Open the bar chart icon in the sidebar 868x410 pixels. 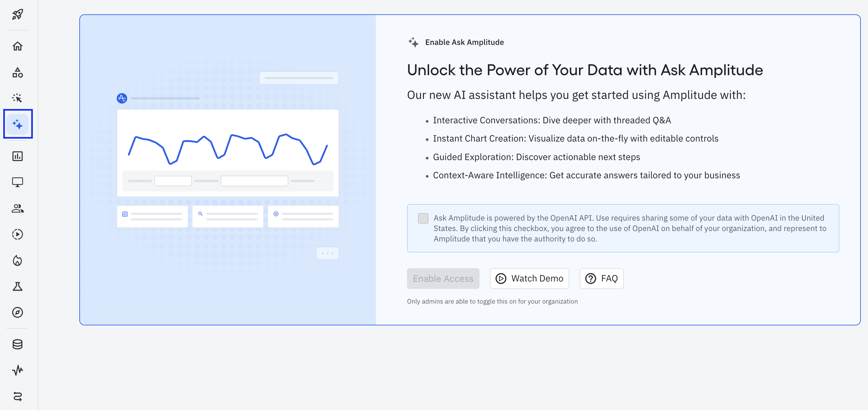coord(18,156)
